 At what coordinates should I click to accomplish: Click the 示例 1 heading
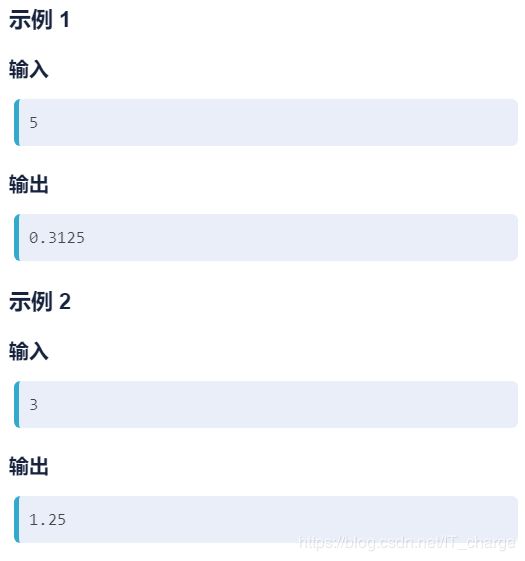point(39,20)
